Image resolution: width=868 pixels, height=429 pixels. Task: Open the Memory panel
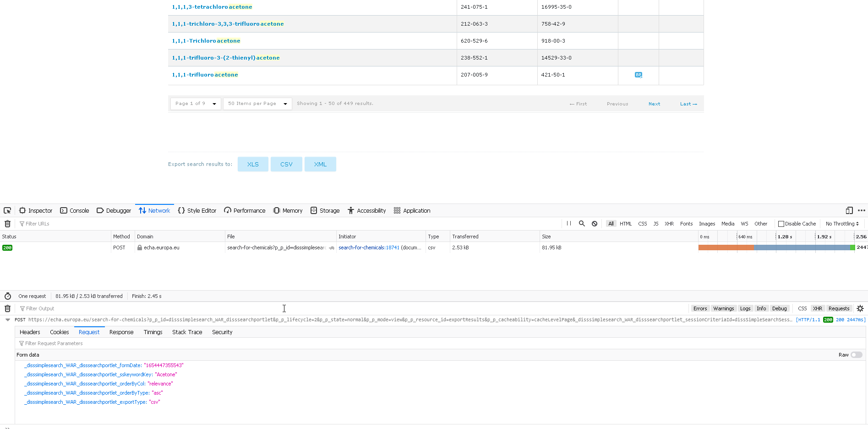288,210
